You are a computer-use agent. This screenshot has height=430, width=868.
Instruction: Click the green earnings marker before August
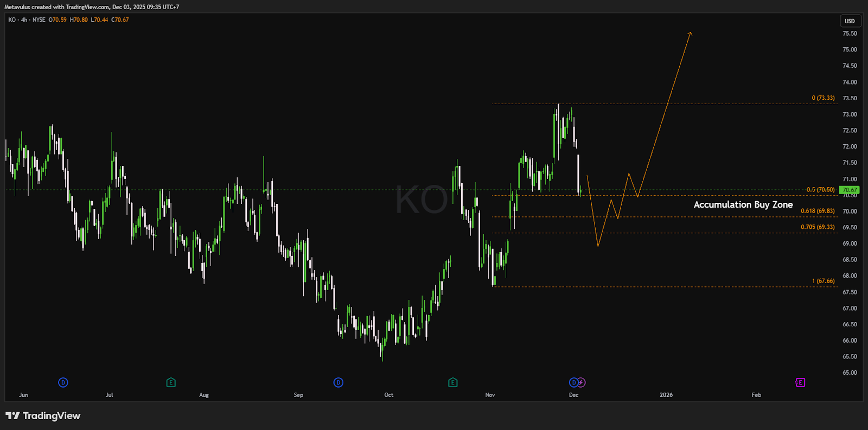171,383
